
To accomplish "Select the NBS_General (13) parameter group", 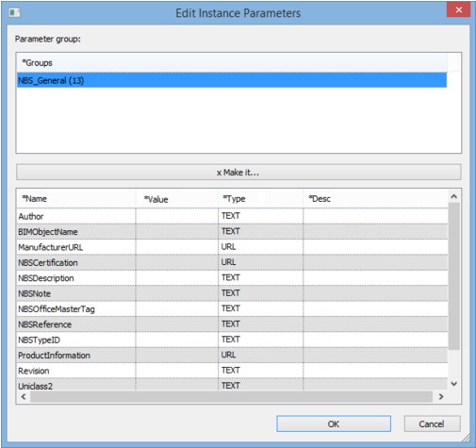I will coord(232,80).
